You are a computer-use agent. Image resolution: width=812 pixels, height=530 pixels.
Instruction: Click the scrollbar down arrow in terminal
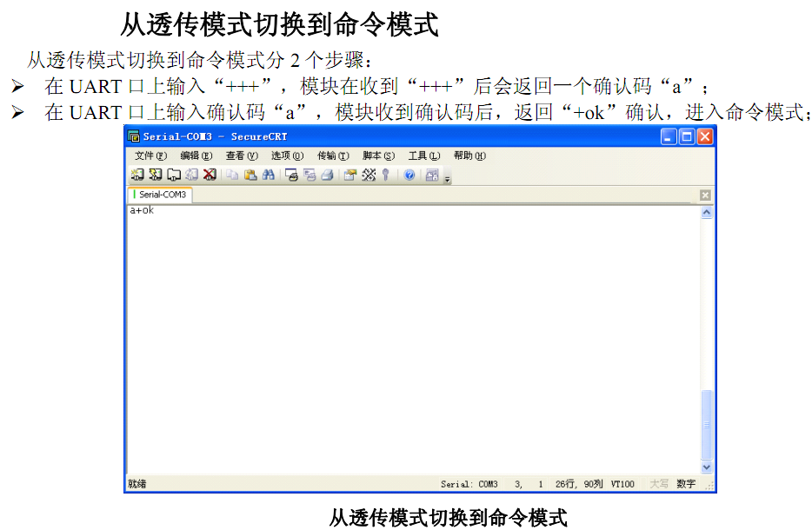706,467
